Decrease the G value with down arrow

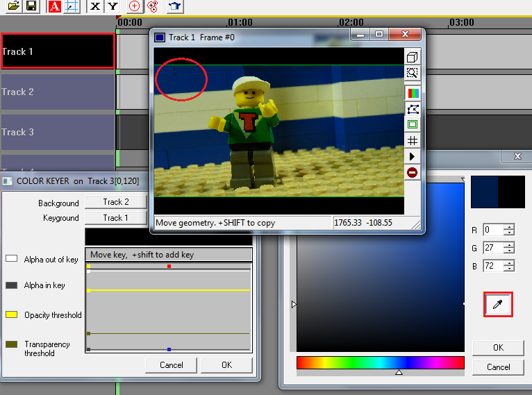(x=509, y=251)
